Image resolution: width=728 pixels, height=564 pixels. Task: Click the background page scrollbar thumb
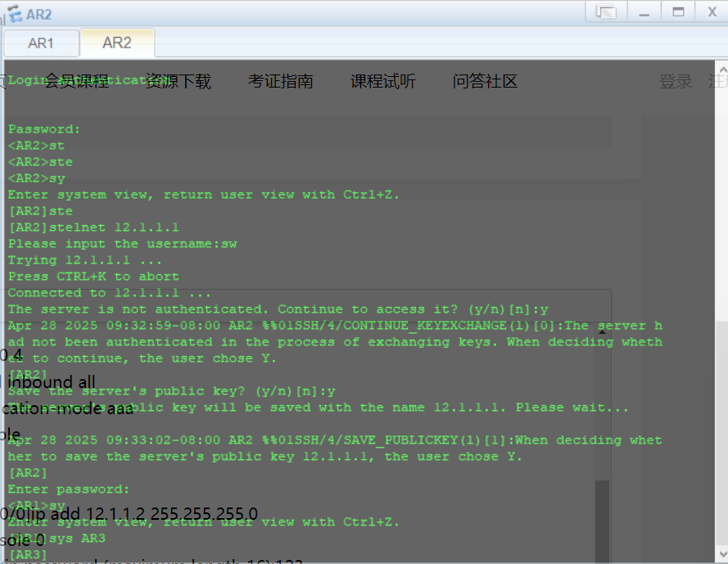pos(602,520)
